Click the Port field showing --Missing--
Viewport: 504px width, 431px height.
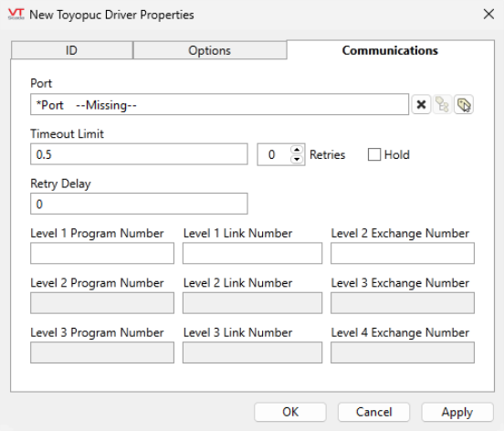[219, 104]
